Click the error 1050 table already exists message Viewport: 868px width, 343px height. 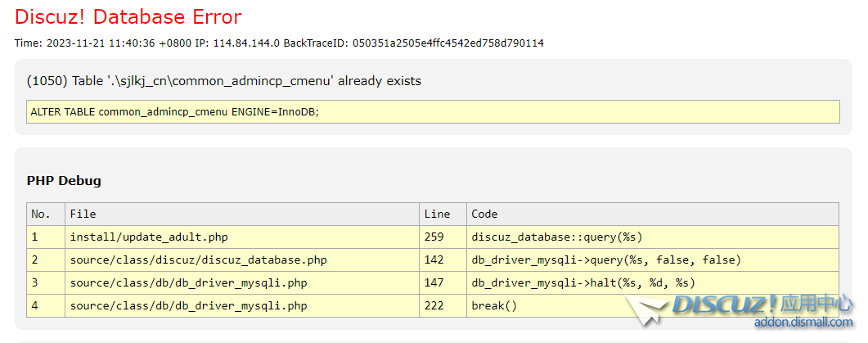(223, 81)
